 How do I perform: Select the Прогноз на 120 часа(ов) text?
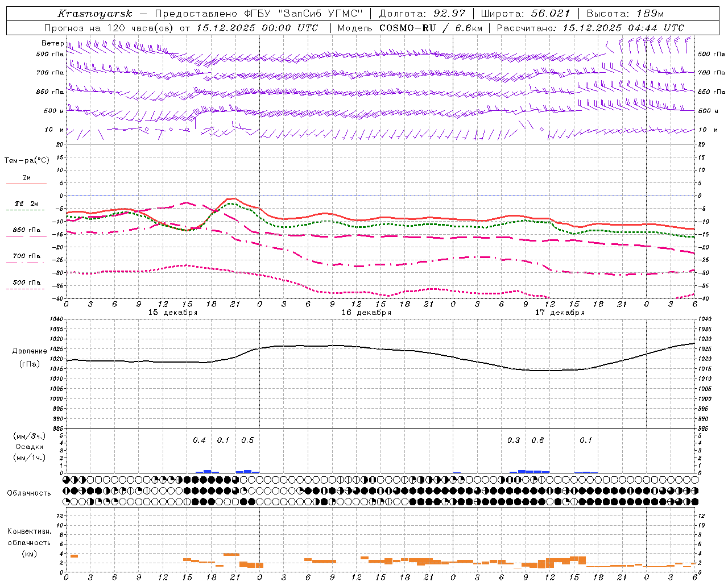(110, 28)
